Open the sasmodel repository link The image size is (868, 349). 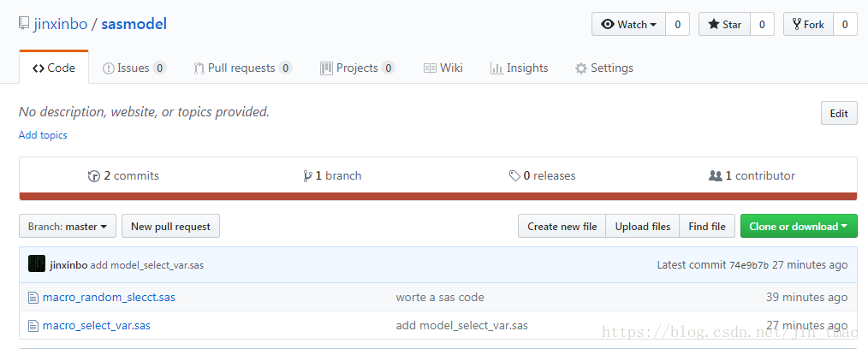coord(134,24)
